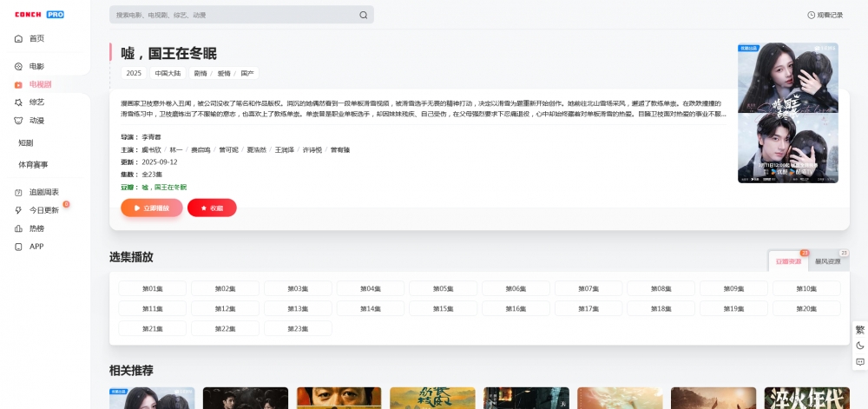
Task: Click actor name 王润泽
Action: click(x=285, y=150)
